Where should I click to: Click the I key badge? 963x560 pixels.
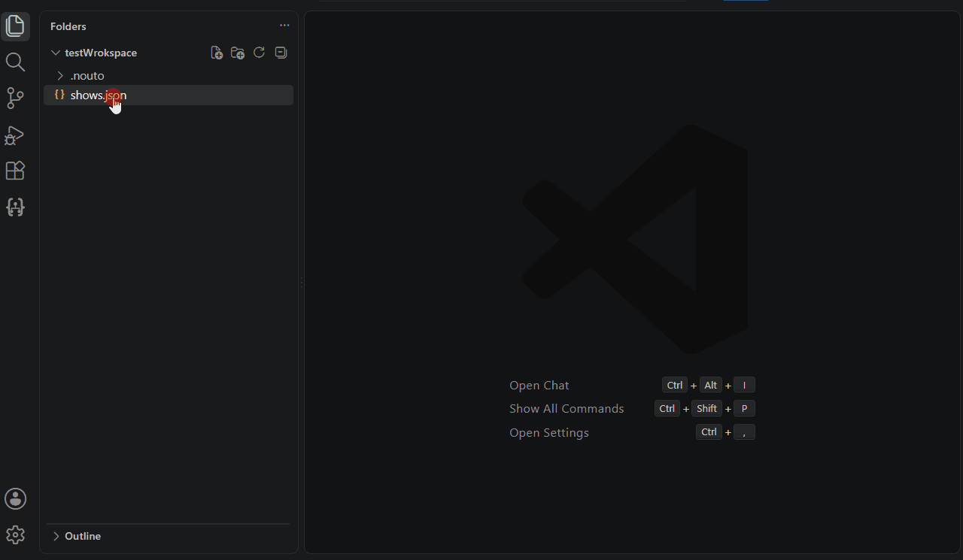744,385
